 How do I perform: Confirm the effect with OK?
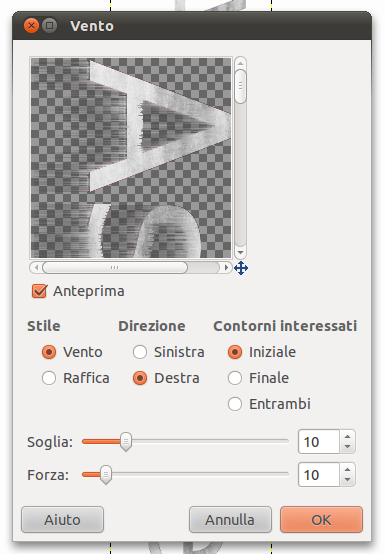tap(321, 520)
